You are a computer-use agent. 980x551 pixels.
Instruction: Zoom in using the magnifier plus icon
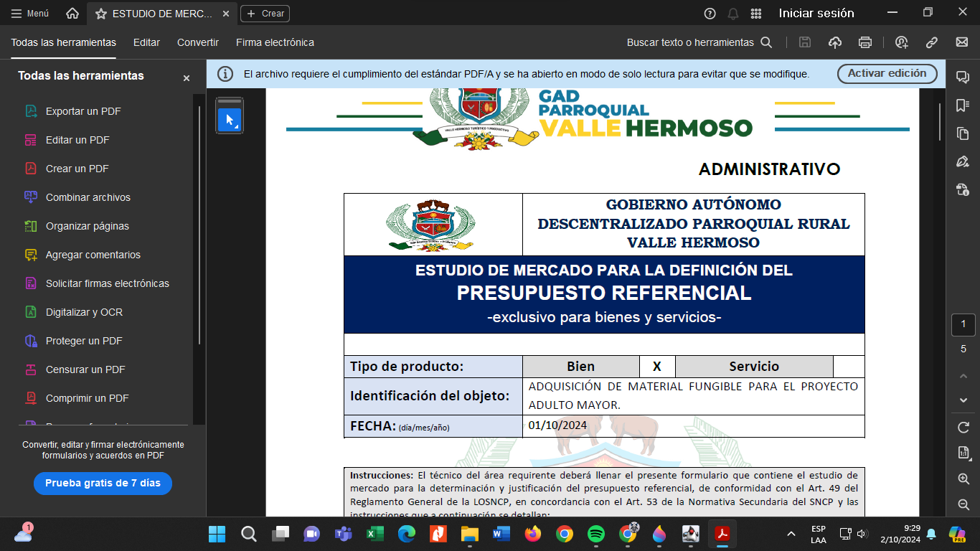963,479
